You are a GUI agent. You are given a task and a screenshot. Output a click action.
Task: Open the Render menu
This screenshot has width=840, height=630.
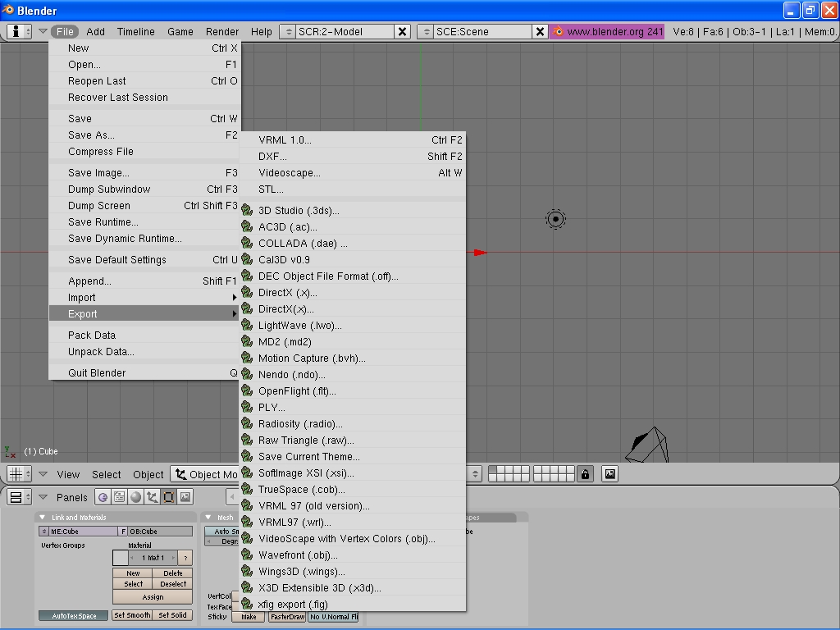(x=221, y=32)
